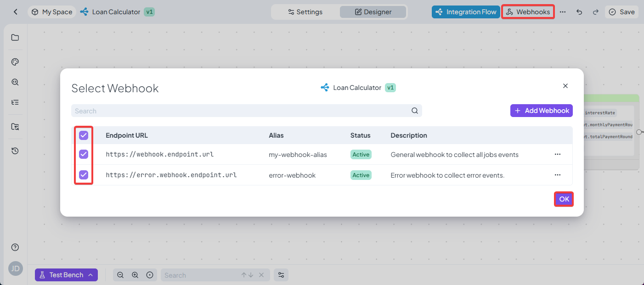Click the zoom out magnifier icon
Image resolution: width=644 pixels, height=285 pixels.
(120, 275)
